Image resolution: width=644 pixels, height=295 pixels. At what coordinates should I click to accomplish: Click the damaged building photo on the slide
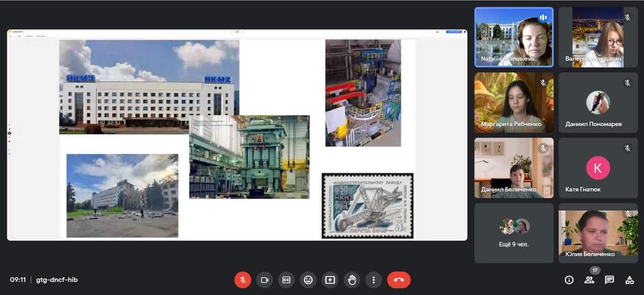point(123,196)
